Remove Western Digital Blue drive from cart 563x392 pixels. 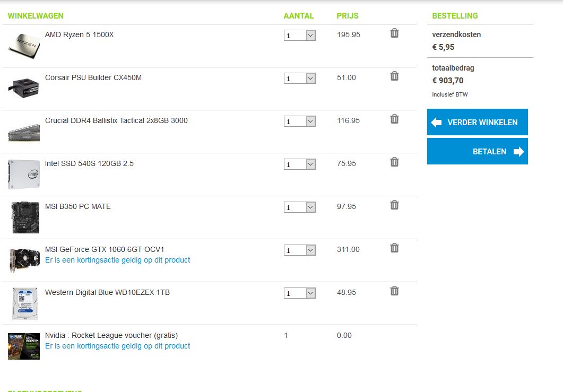pyautogui.click(x=394, y=291)
